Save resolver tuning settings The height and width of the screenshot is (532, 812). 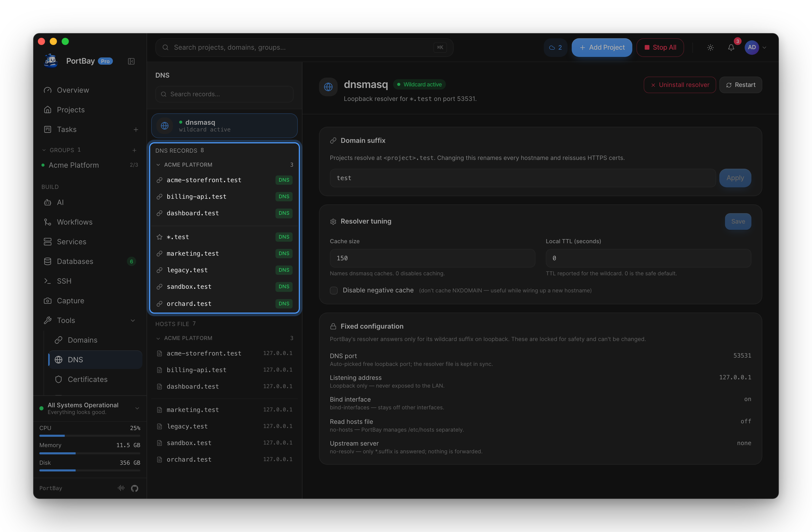(x=738, y=222)
